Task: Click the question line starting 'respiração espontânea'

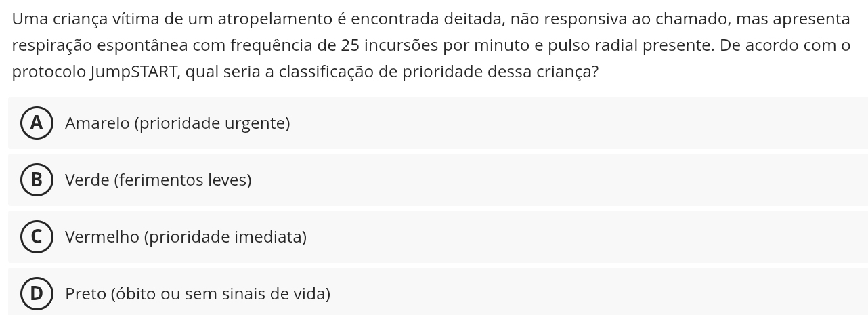Action: click(x=431, y=45)
